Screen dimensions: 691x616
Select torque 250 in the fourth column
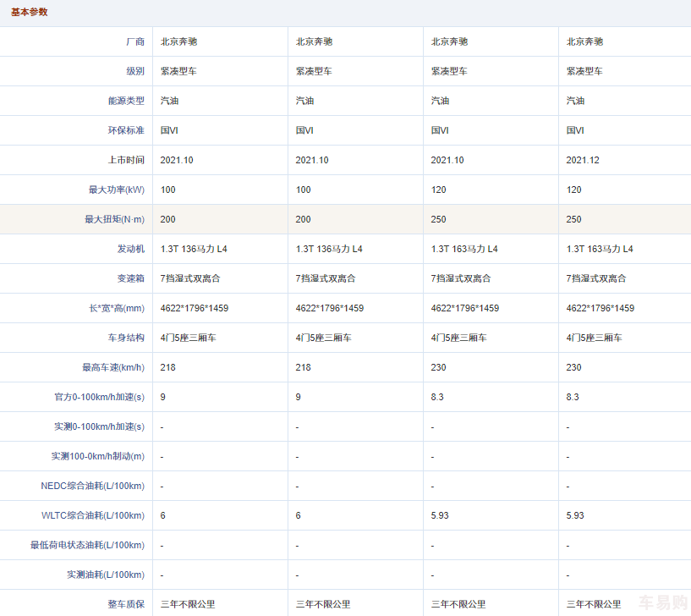point(573,219)
